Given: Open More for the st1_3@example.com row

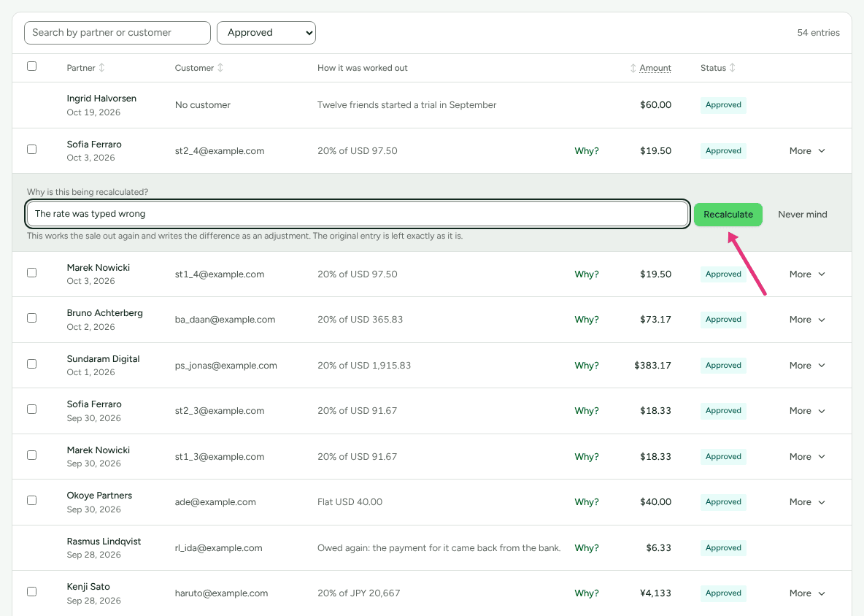Looking at the screenshot, I should [806, 457].
